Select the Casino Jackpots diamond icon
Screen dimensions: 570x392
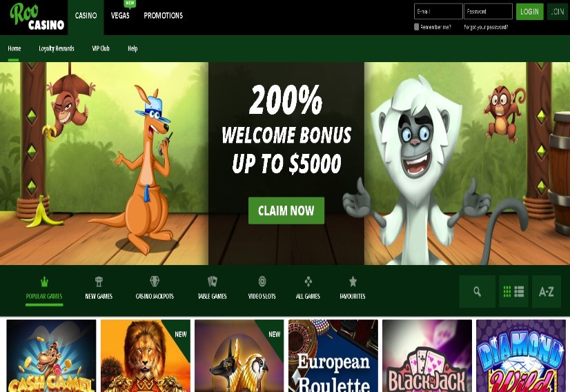(x=155, y=281)
